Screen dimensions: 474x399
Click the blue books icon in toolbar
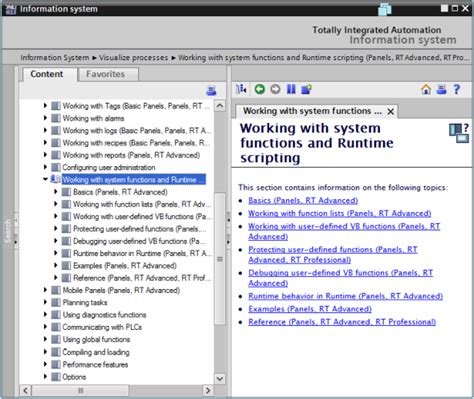click(291, 89)
